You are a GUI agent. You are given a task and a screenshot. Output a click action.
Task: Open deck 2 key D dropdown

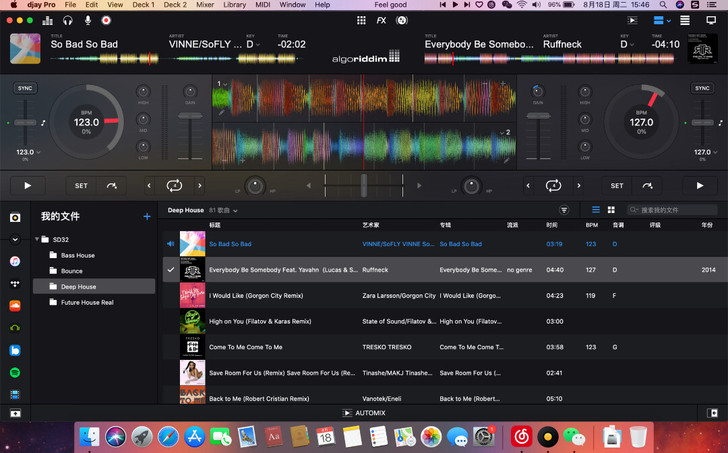pos(627,45)
